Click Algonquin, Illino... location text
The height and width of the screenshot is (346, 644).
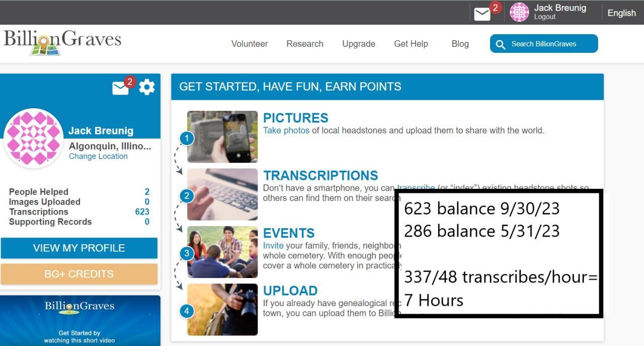[x=110, y=146]
